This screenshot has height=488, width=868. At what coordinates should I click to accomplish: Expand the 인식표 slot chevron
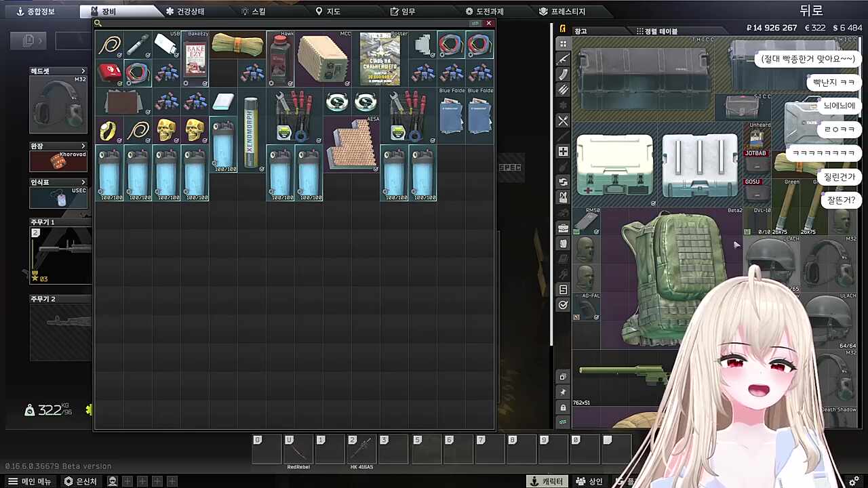83,182
